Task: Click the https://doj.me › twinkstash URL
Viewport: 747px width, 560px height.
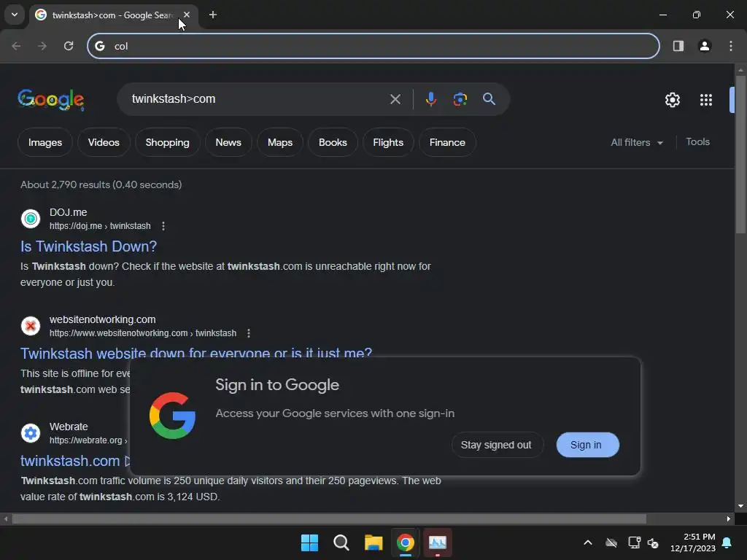Action: 100,226
